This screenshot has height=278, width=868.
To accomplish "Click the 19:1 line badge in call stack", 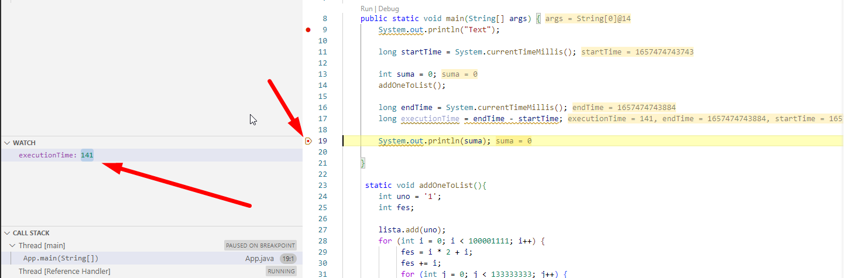I will 287,258.
